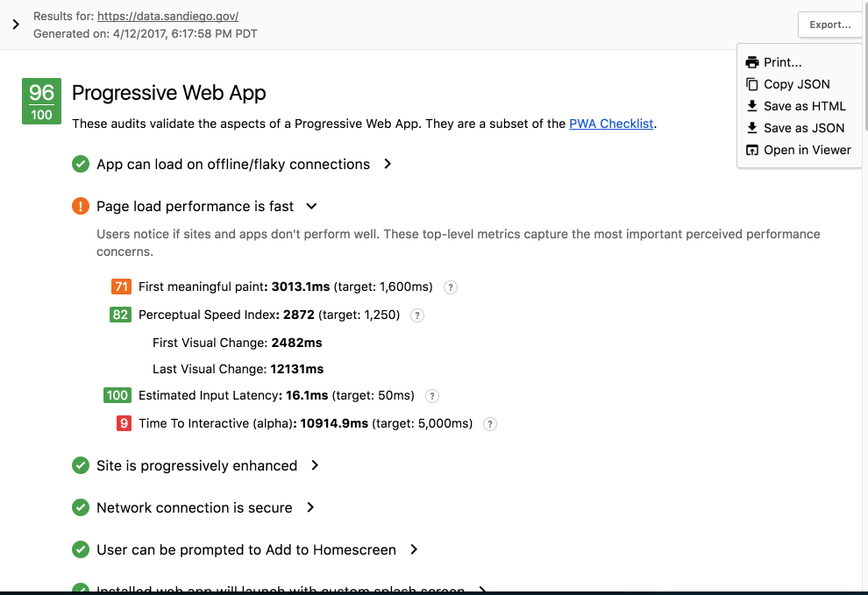868x595 pixels.
Task: Click the Save as HTML download icon
Action: pos(751,106)
